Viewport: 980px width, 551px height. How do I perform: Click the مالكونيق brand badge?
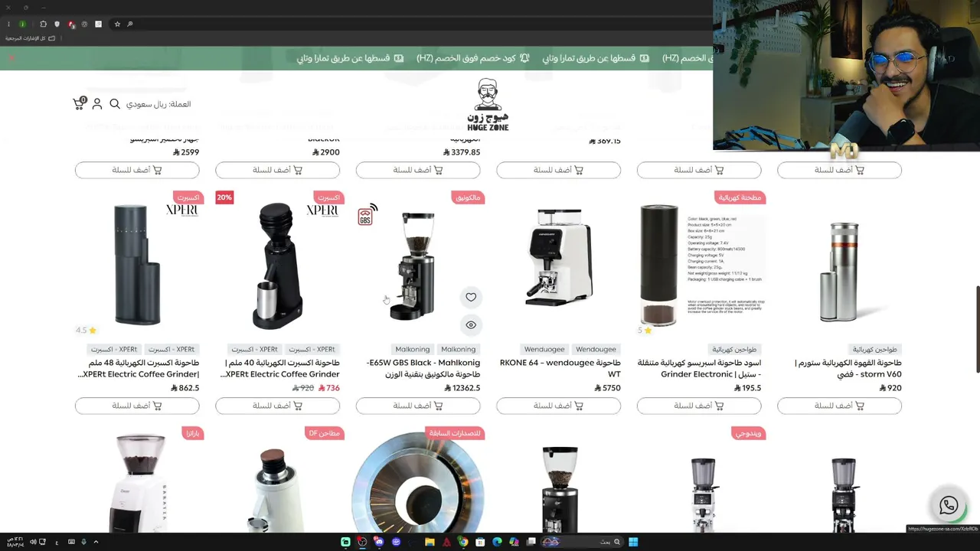tap(467, 197)
